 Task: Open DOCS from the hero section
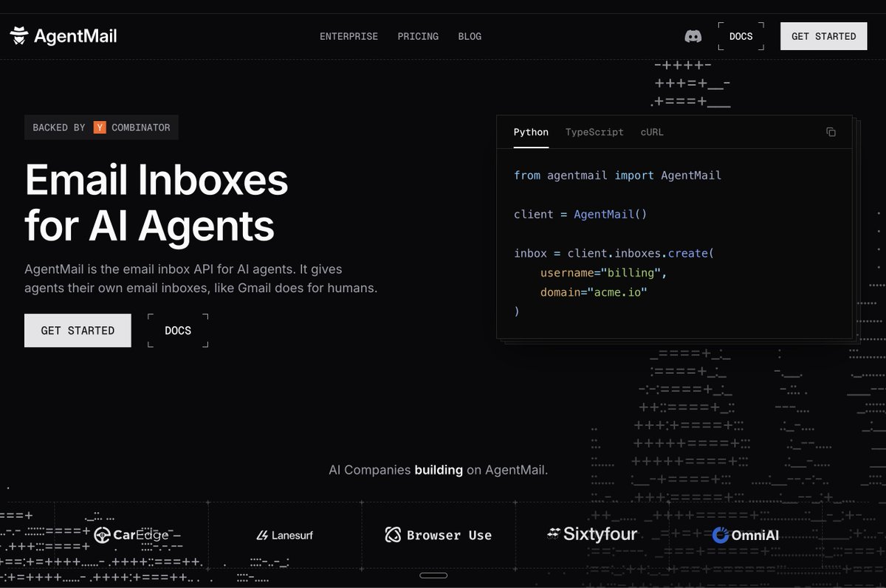(177, 330)
